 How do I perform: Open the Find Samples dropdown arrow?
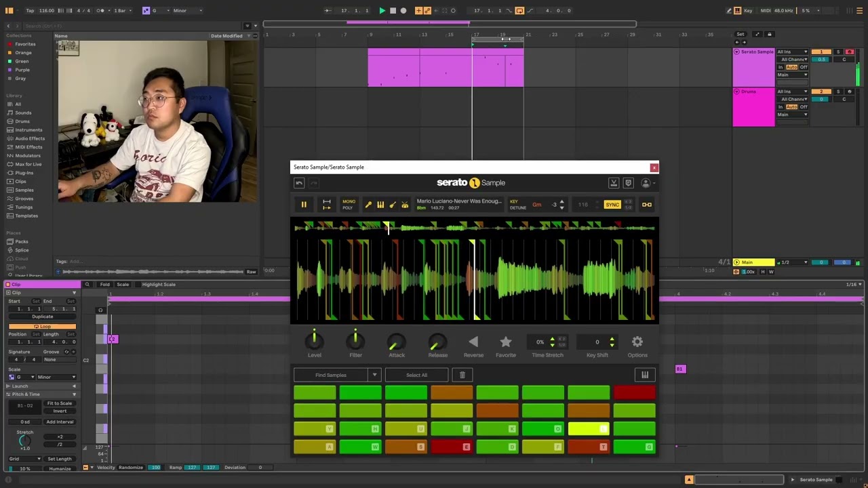pyautogui.click(x=374, y=375)
